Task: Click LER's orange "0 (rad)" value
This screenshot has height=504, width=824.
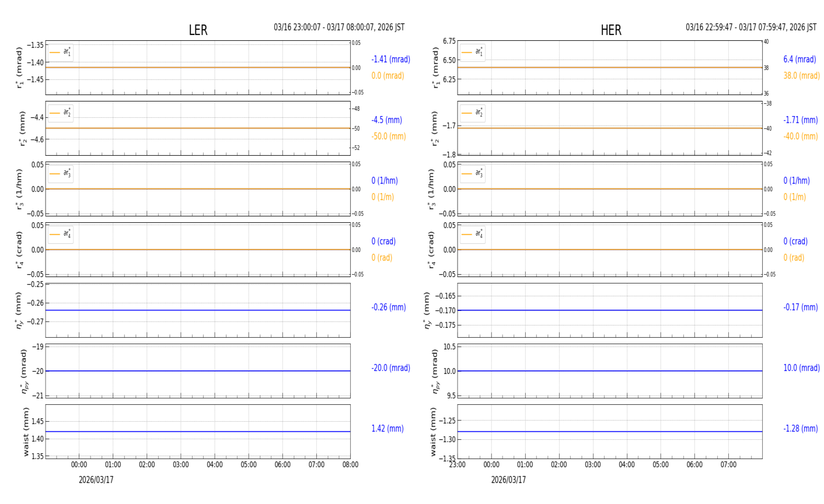Action: click(x=382, y=258)
